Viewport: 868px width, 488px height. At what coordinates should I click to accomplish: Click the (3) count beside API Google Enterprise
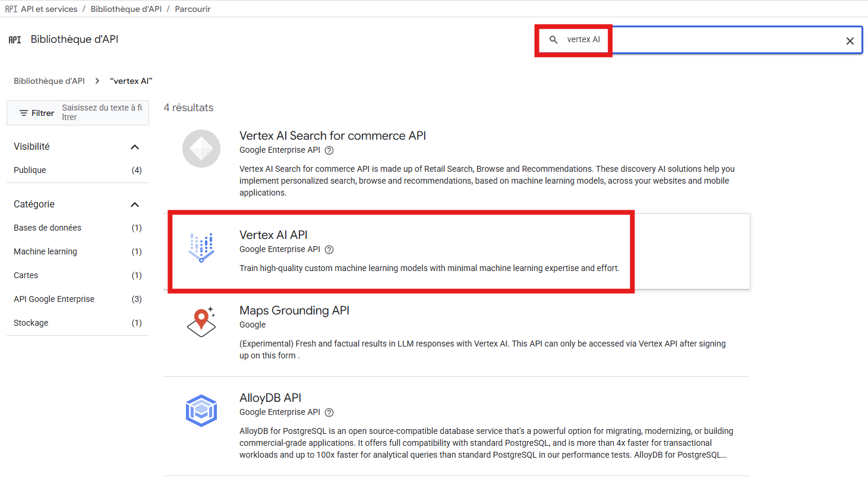tap(137, 299)
